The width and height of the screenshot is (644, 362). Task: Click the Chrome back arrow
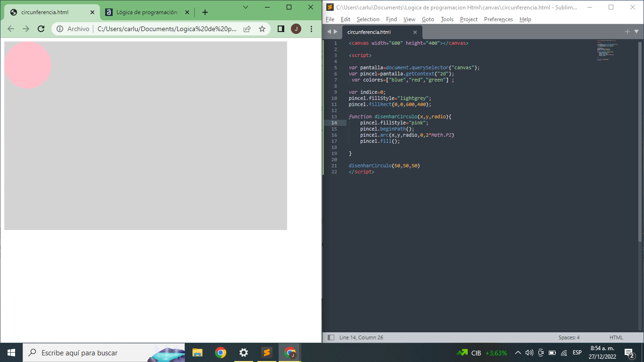[11, 29]
